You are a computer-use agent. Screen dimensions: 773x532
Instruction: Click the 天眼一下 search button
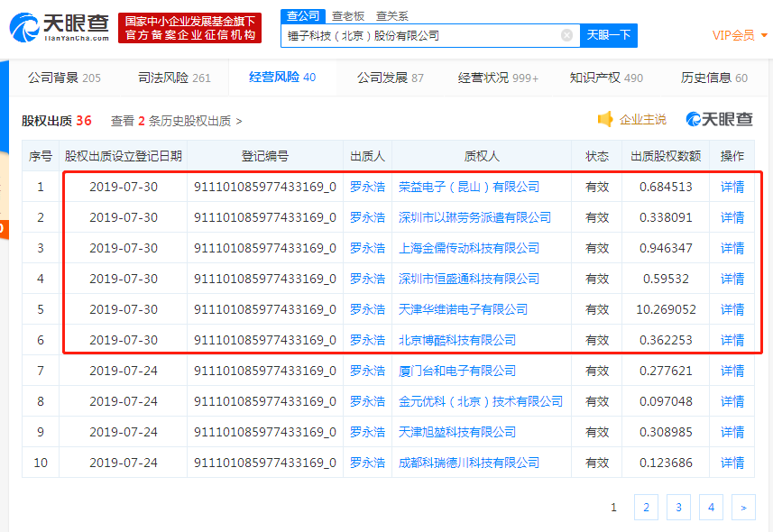coord(608,35)
